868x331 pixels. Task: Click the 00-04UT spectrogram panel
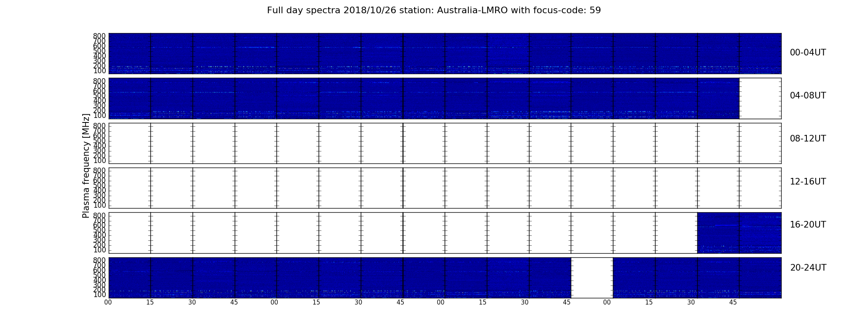(445, 53)
